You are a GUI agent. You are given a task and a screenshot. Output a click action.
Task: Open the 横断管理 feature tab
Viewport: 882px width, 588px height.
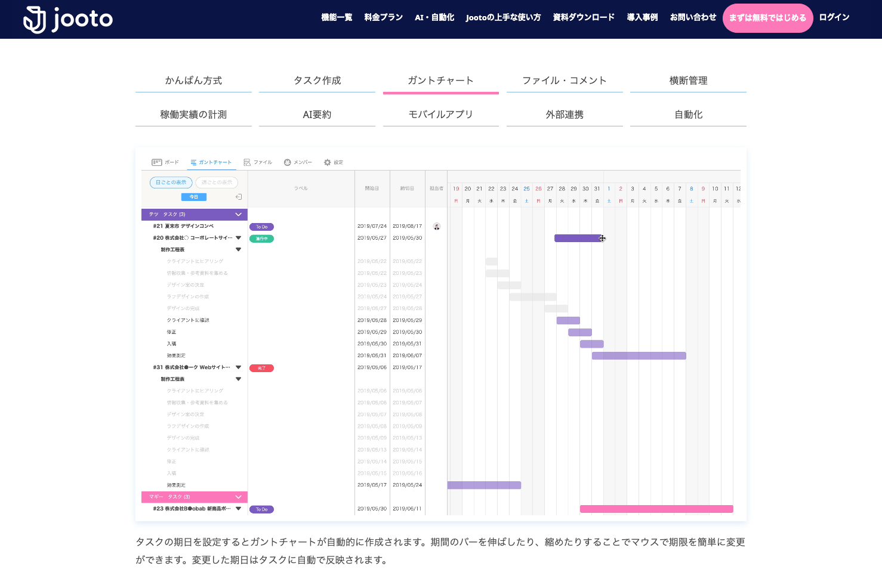688,81
